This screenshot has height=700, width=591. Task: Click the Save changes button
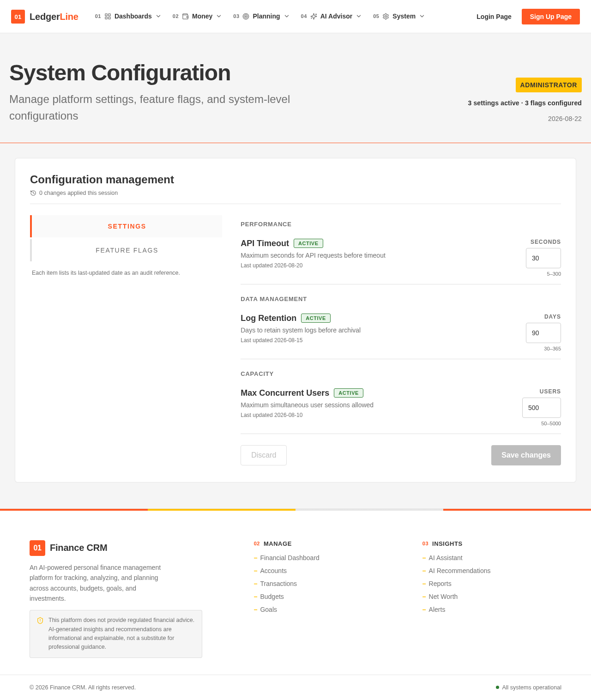coord(526,455)
